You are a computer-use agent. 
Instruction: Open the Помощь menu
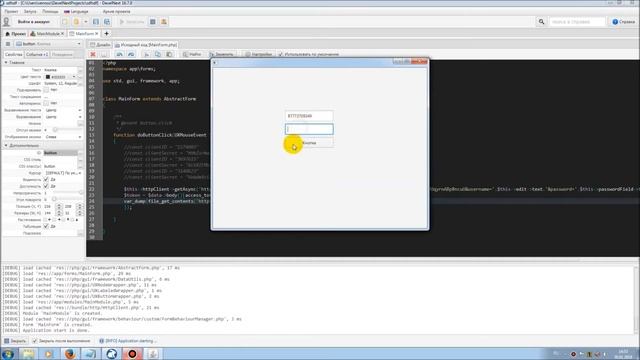50,11
